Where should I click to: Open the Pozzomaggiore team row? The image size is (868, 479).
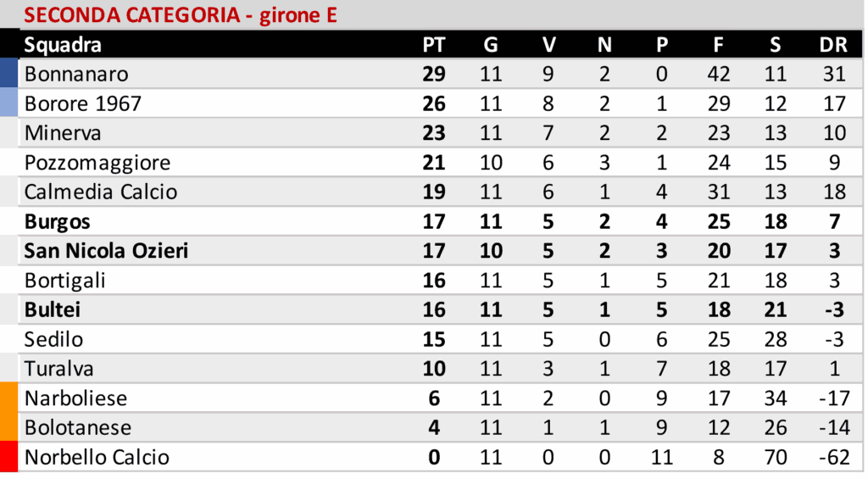coord(97,163)
